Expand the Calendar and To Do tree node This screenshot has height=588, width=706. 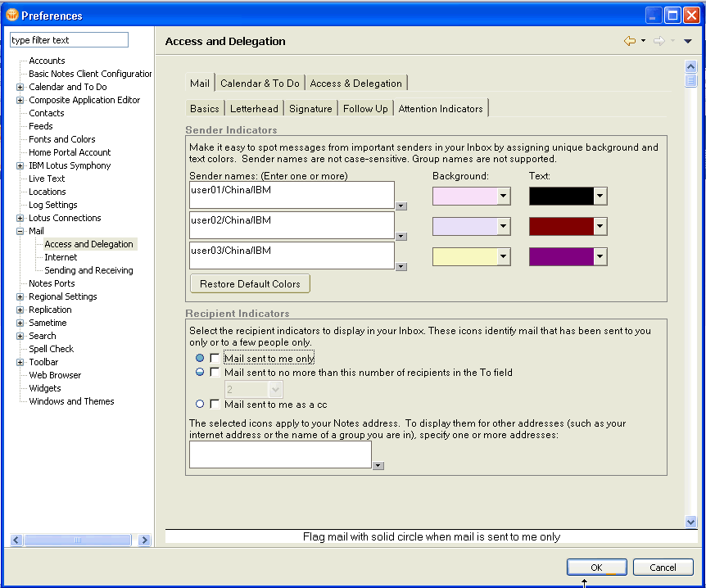pos(20,87)
